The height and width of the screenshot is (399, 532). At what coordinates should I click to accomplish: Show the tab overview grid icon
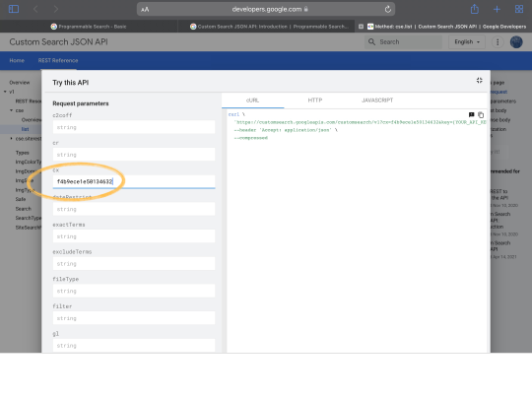[x=519, y=9]
